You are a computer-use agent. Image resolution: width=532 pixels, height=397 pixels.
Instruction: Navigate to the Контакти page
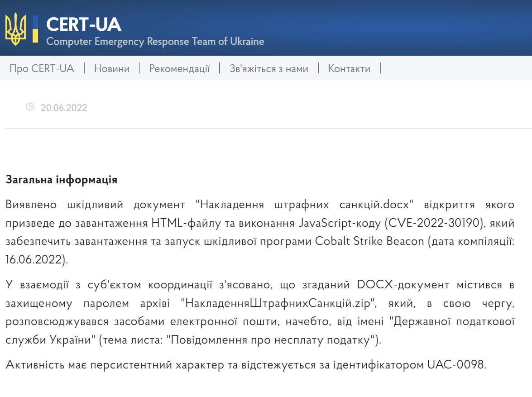click(x=349, y=68)
